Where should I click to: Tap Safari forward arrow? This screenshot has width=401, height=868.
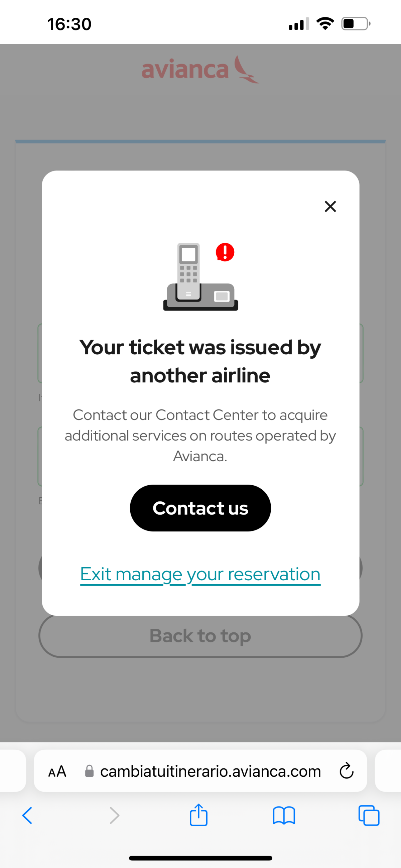click(115, 816)
